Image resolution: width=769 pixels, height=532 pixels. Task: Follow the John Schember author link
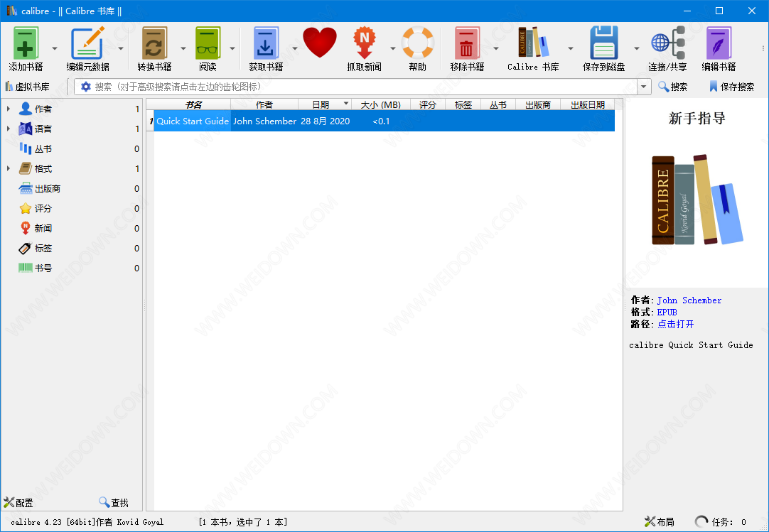[689, 300]
